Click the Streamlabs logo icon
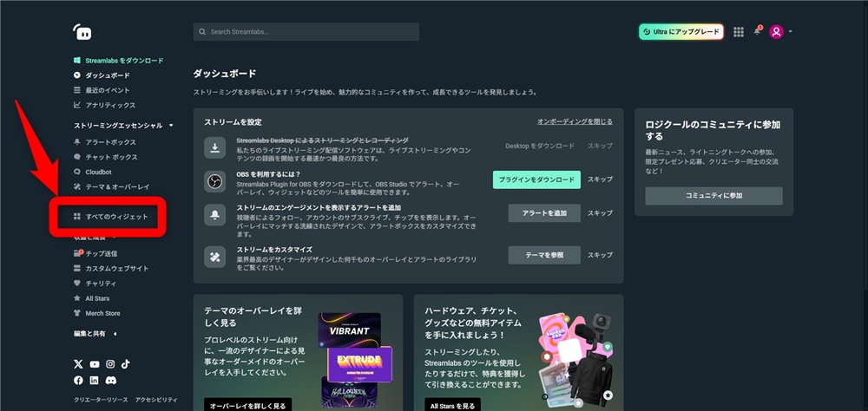This screenshot has width=868, height=411. (x=82, y=32)
